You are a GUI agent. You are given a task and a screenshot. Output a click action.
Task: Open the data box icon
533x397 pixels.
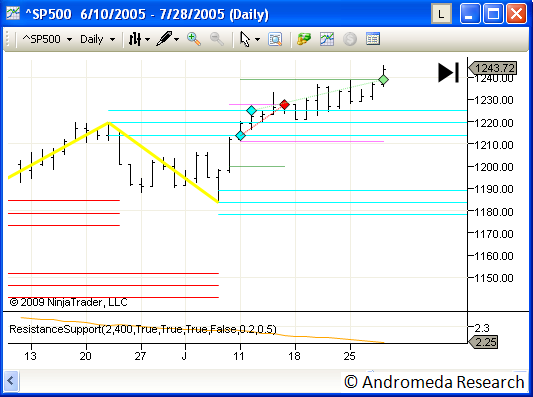click(275, 39)
